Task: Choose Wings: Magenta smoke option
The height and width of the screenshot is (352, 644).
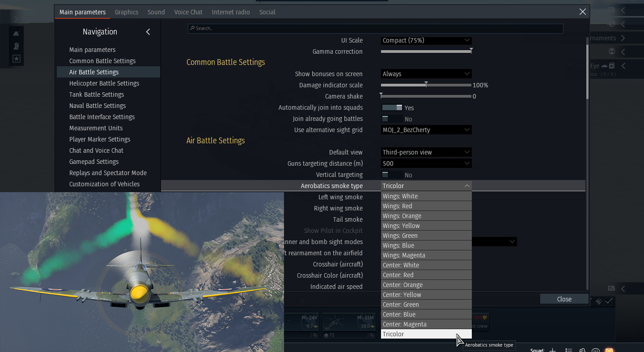Action: coord(426,255)
